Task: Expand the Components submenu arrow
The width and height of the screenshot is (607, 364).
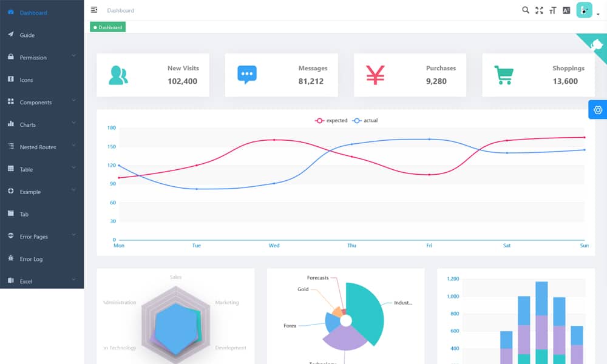Action: click(73, 101)
